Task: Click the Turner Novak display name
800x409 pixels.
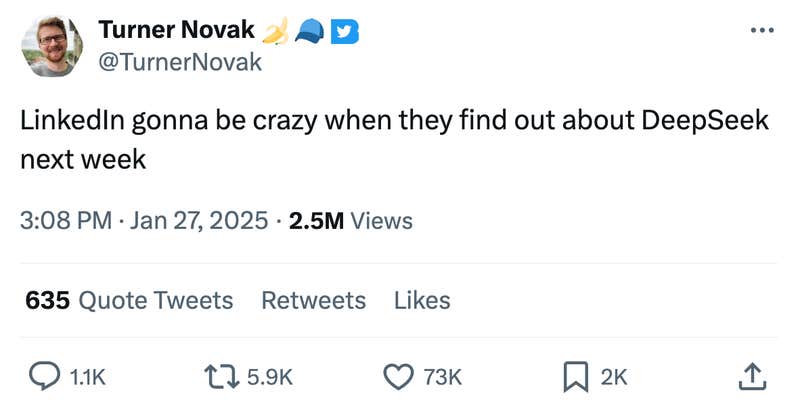Action: [176, 31]
